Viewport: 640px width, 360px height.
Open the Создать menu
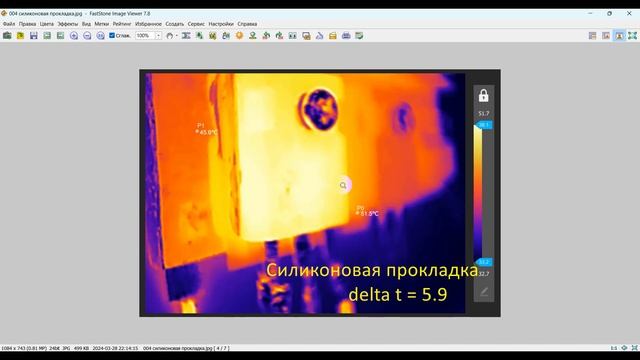pos(174,24)
